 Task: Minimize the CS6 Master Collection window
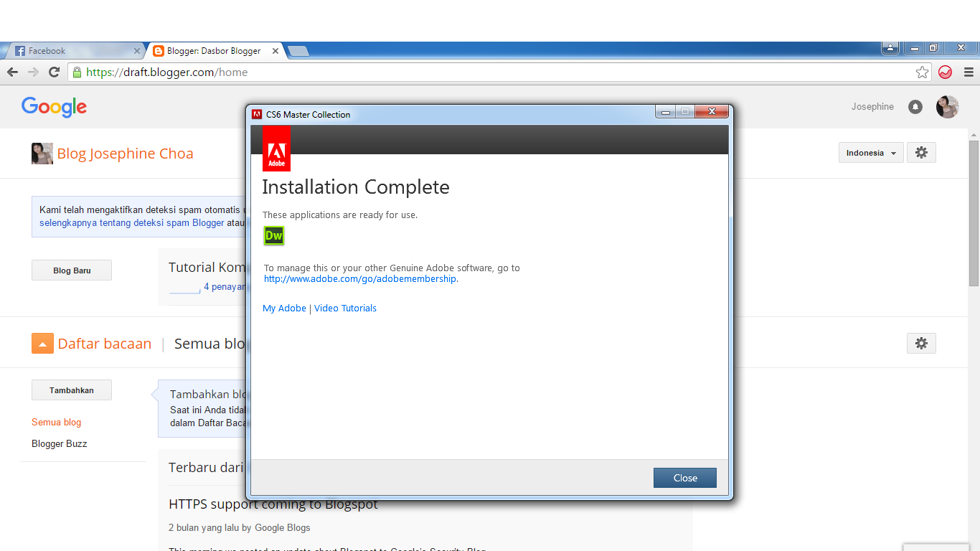coord(666,111)
